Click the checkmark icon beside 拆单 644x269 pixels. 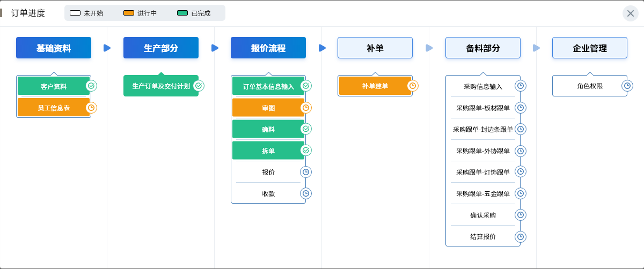306,151
